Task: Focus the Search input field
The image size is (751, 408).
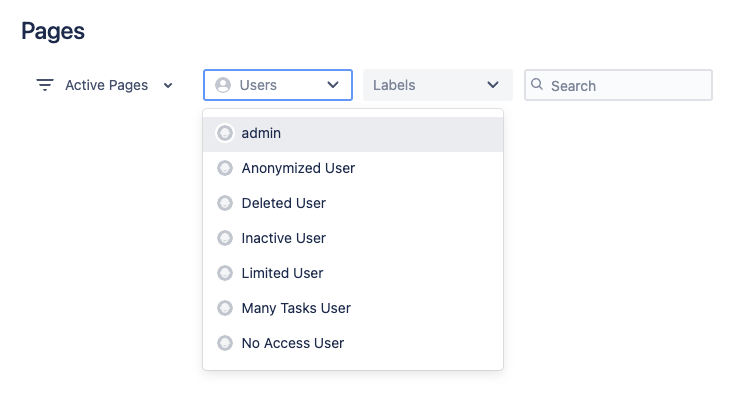Action: coord(618,85)
